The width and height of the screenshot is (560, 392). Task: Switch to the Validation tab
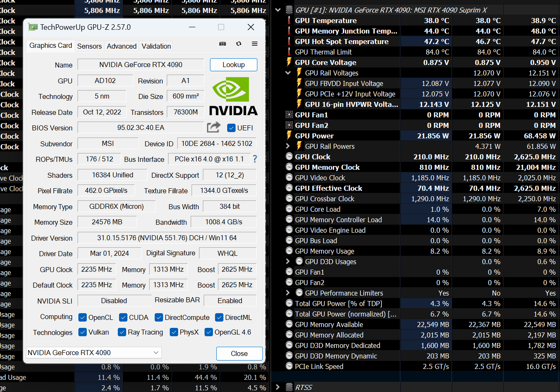pyautogui.click(x=156, y=46)
